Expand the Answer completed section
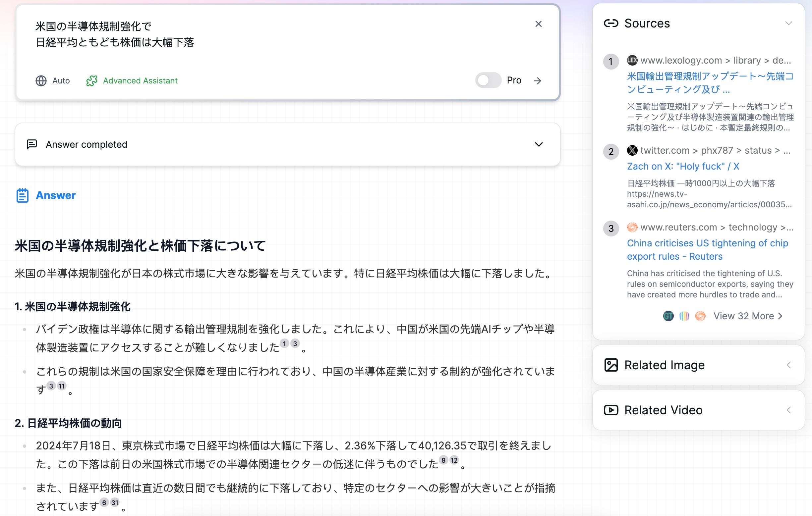This screenshot has width=812, height=516. click(x=538, y=144)
